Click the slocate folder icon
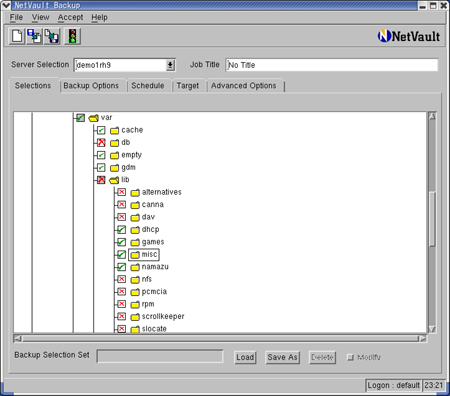Viewport: 450px width, 396px height. pyautogui.click(x=135, y=329)
